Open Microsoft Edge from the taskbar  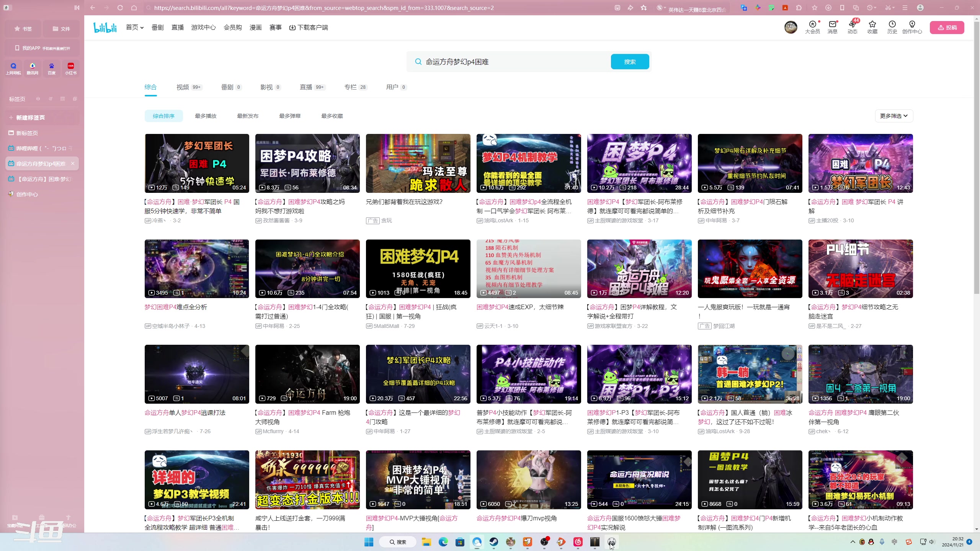pyautogui.click(x=443, y=542)
